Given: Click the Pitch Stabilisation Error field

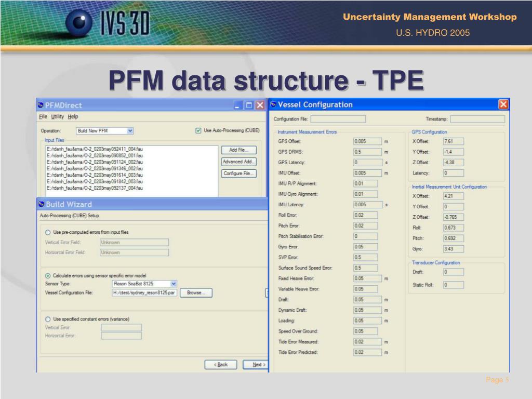Looking at the screenshot, I should coord(365,236).
